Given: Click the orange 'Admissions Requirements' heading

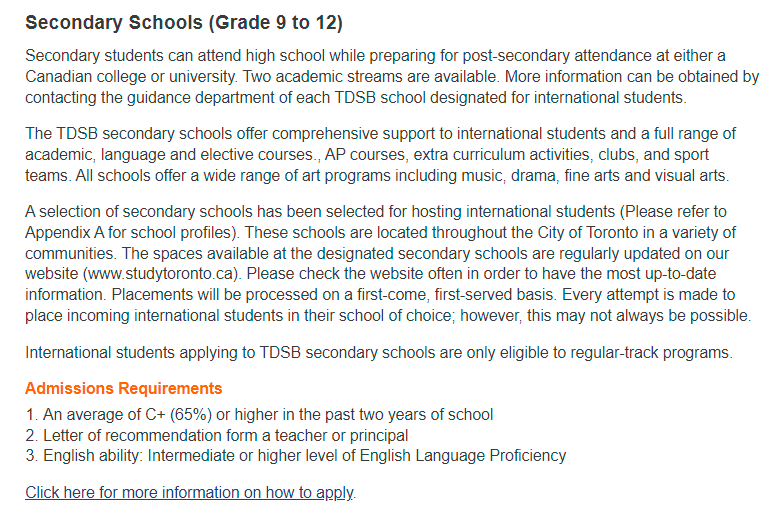Looking at the screenshot, I should point(124,388).
